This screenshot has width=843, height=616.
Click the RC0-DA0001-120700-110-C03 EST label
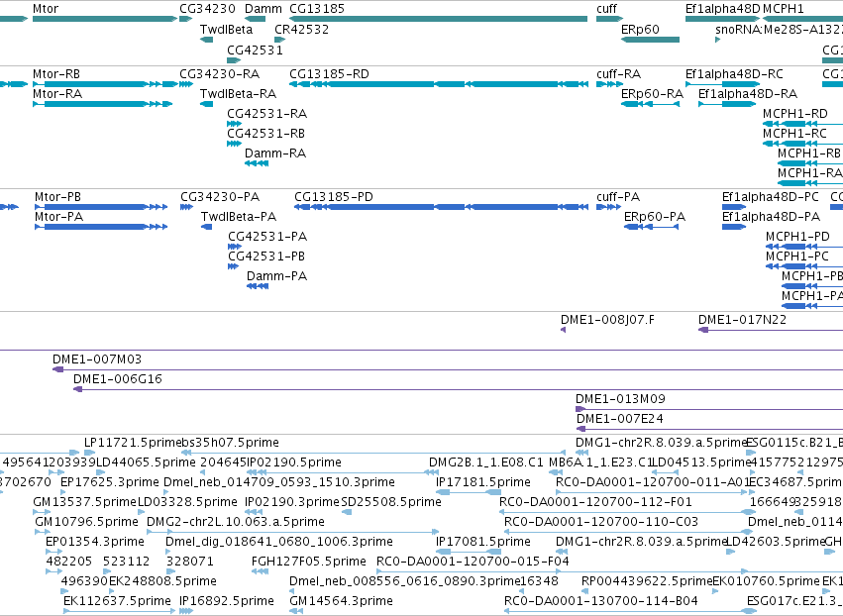tap(601, 522)
